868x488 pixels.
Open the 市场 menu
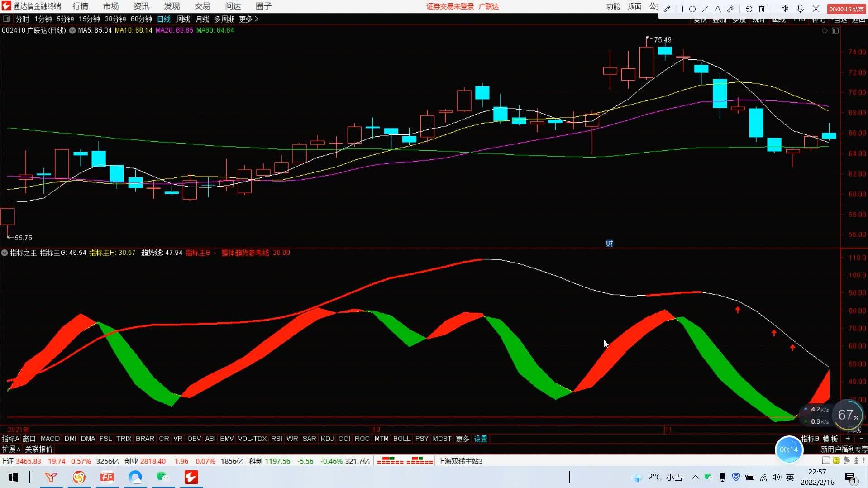pyautogui.click(x=111, y=6)
